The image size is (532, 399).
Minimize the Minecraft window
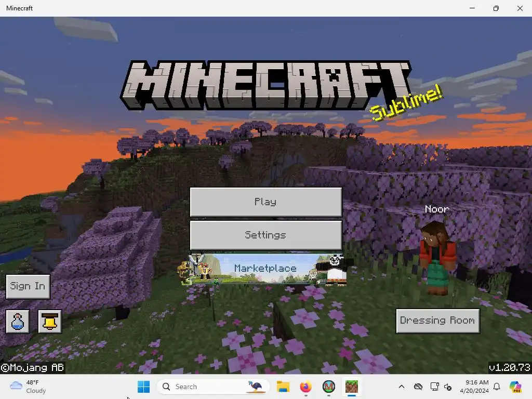click(x=472, y=8)
